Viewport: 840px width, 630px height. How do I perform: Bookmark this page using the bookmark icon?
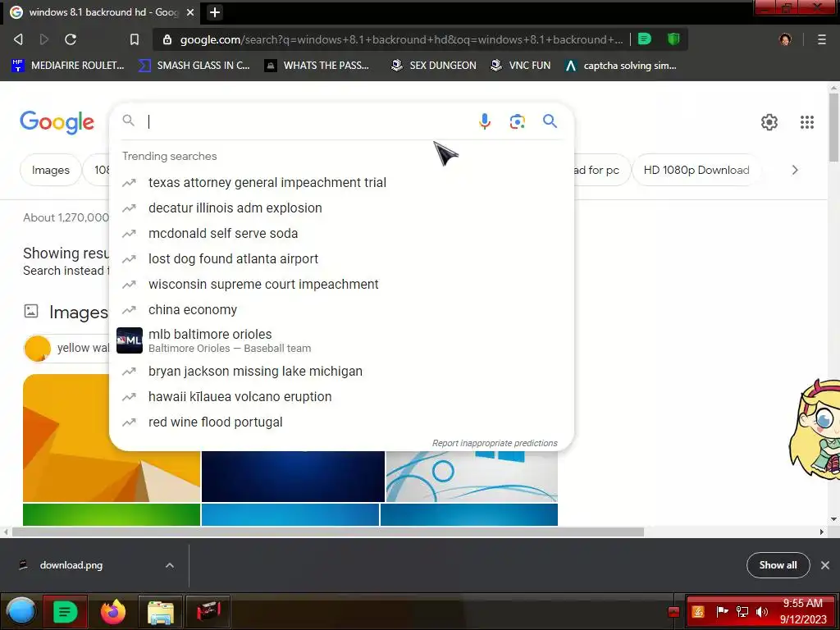click(x=135, y=39)
